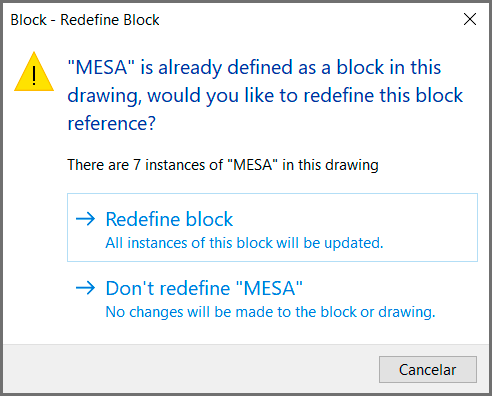Viewport: 492px width, 396px height.
Task: Click "MESA" in the instances count line
Action: pyautogui.click(x=252, y=165)
